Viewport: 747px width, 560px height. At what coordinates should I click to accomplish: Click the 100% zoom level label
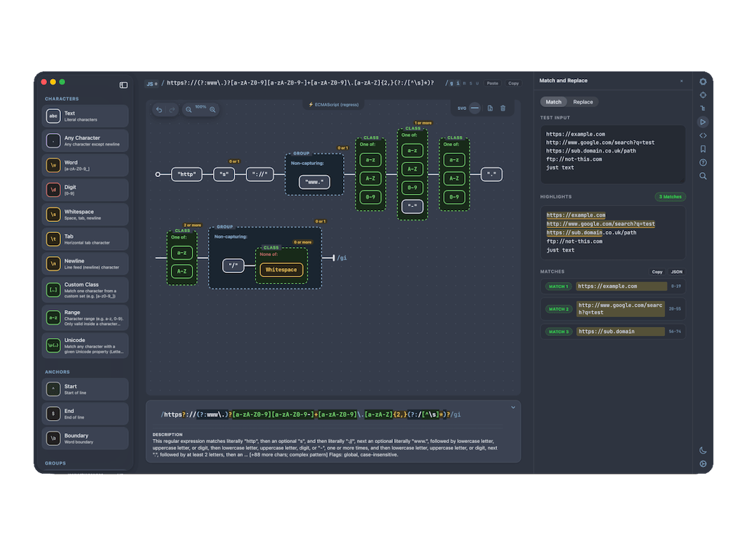(x=200, y=107)
